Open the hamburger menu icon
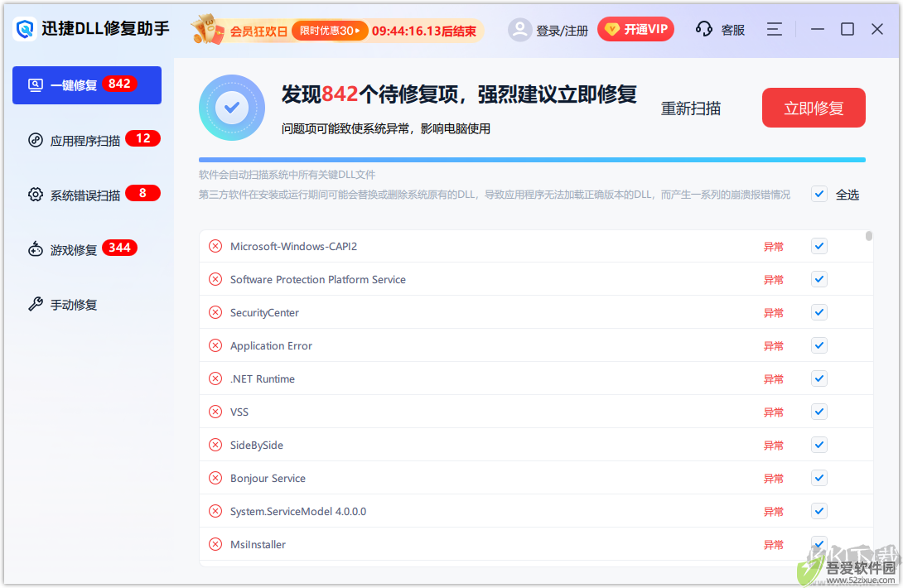Image resolution: width=903 pixels, height=588 pixels. point(775,29)
